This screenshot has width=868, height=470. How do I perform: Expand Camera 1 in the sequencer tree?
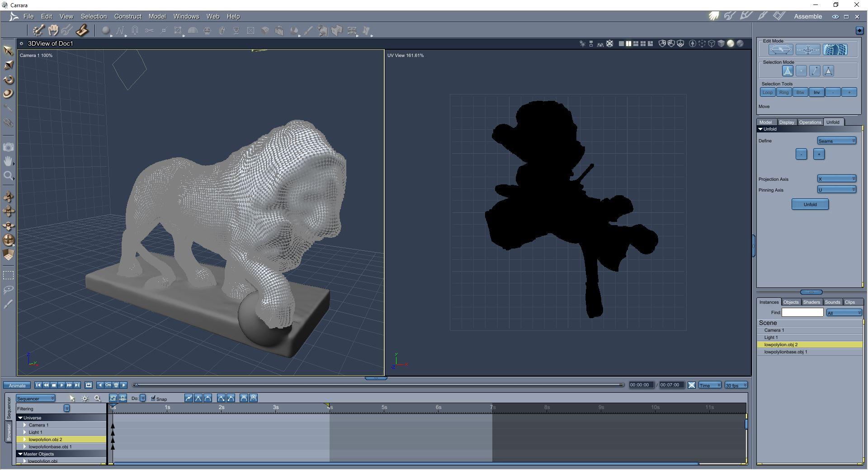click(x=25, y=425)
